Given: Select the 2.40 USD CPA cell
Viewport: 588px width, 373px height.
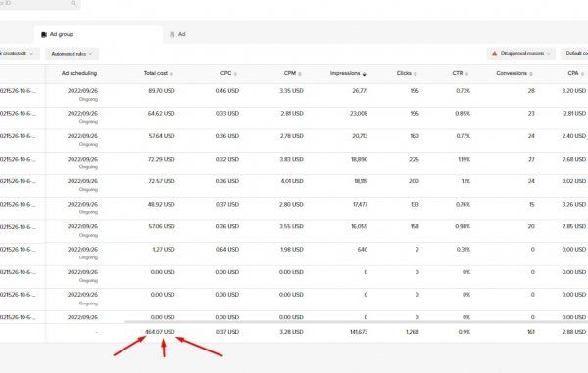Looking at the screenshot, I should (573, 136).
